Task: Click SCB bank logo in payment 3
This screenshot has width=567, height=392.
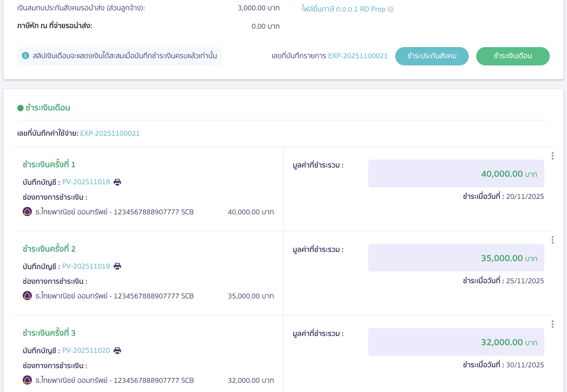Action: point(27,380)
